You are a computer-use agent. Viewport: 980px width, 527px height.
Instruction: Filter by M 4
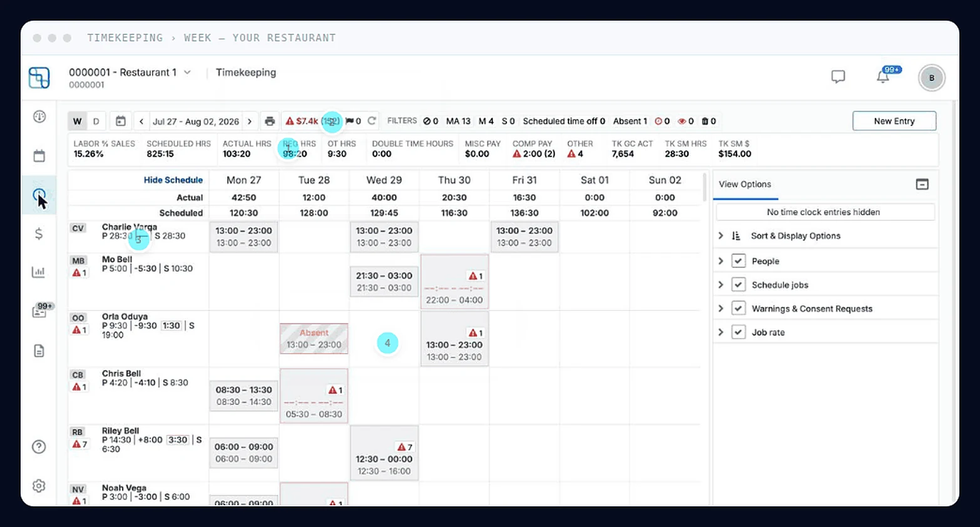486,121
